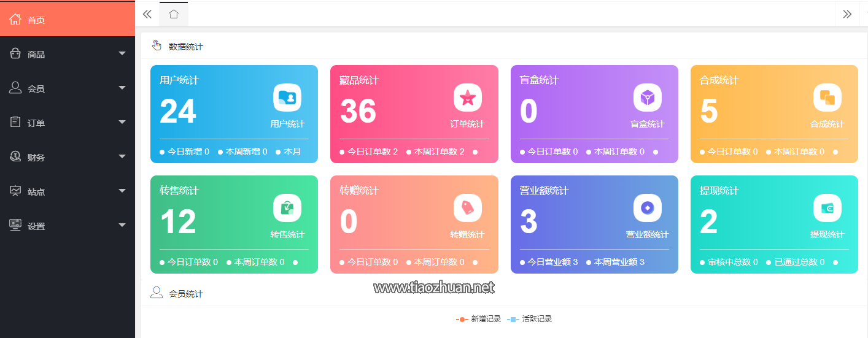Click the 站点 sidebar menu entry
This screenshot has width=868, height=338.
coord(68,191)
